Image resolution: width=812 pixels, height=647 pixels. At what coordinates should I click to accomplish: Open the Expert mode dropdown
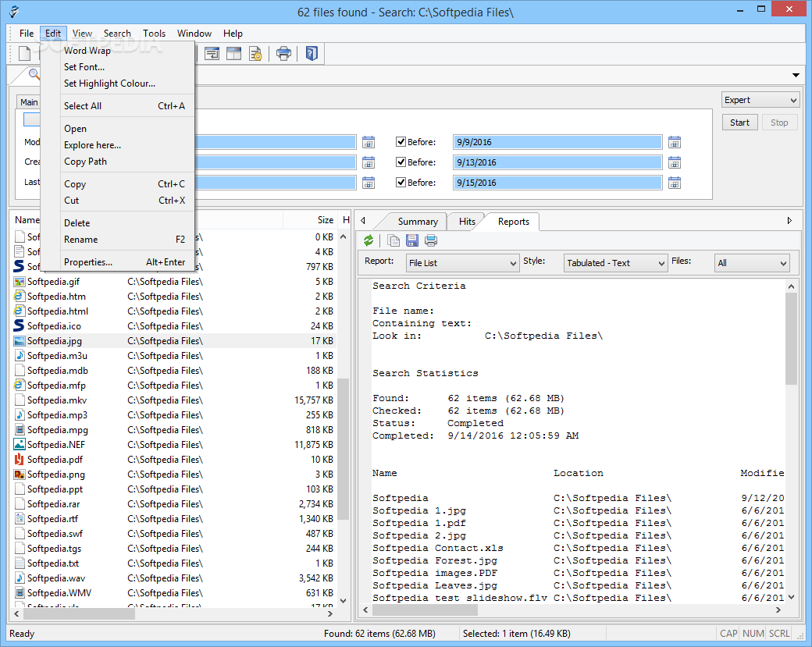tap(760, 100)
